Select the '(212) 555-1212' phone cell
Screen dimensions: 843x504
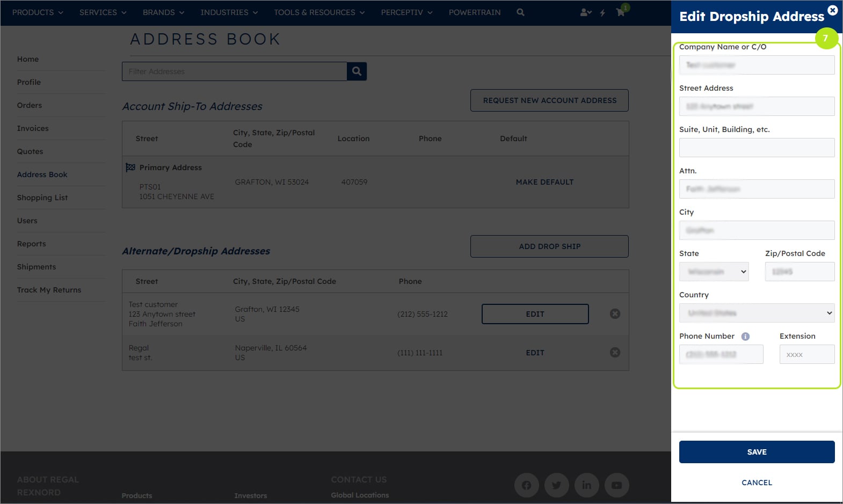pyautogui.click(x=423, y=314)
